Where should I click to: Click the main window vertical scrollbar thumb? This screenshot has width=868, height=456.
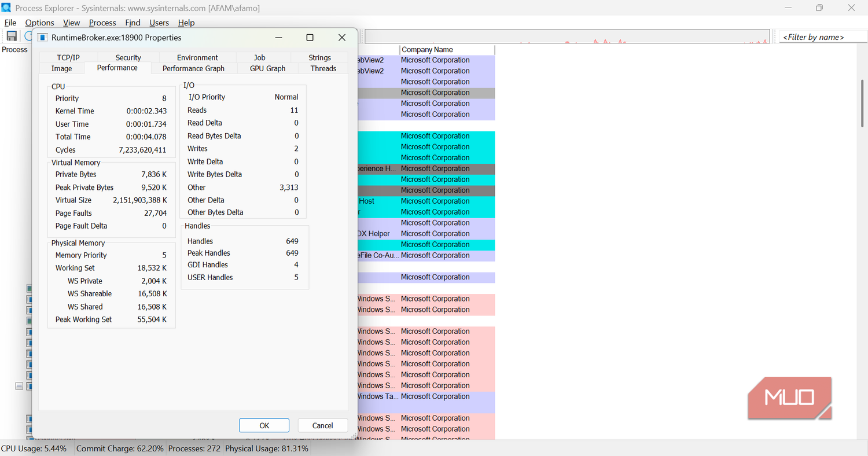[x=862, y=102]
